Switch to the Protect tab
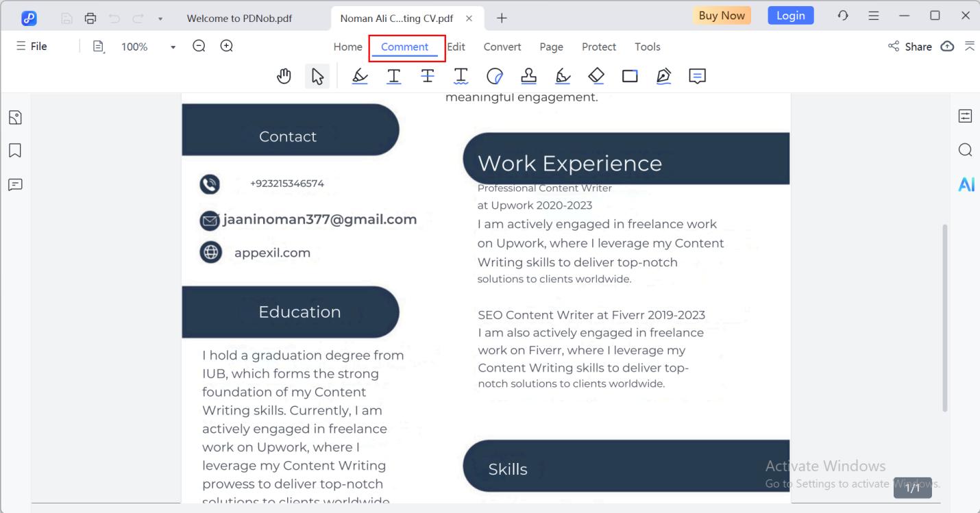Screen dimensions: 980x513 pyautogui.click(x=599, y=47)
